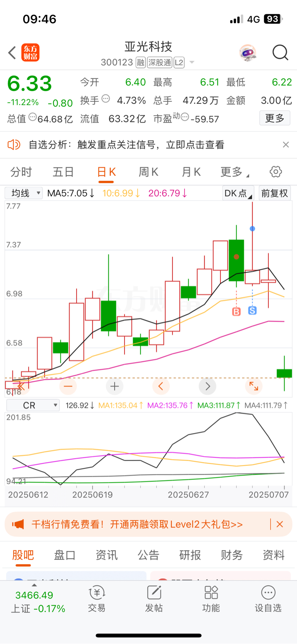
Task: Switch to the 财务 tab
Action: pyautogui.click(x=232, y=555)
